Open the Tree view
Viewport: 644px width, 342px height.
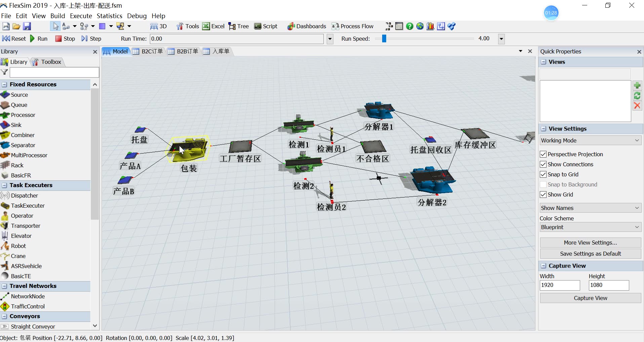click(x=239, y=26)
